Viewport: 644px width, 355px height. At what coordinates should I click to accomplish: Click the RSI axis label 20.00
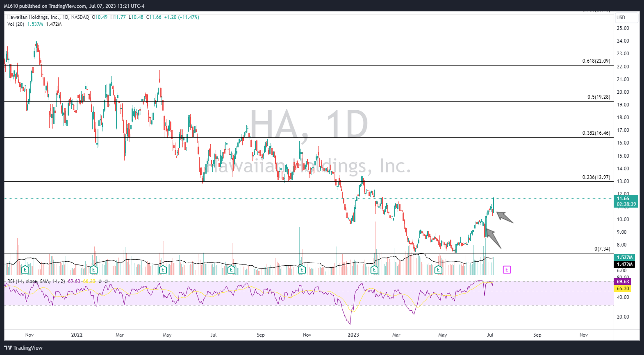623,317
